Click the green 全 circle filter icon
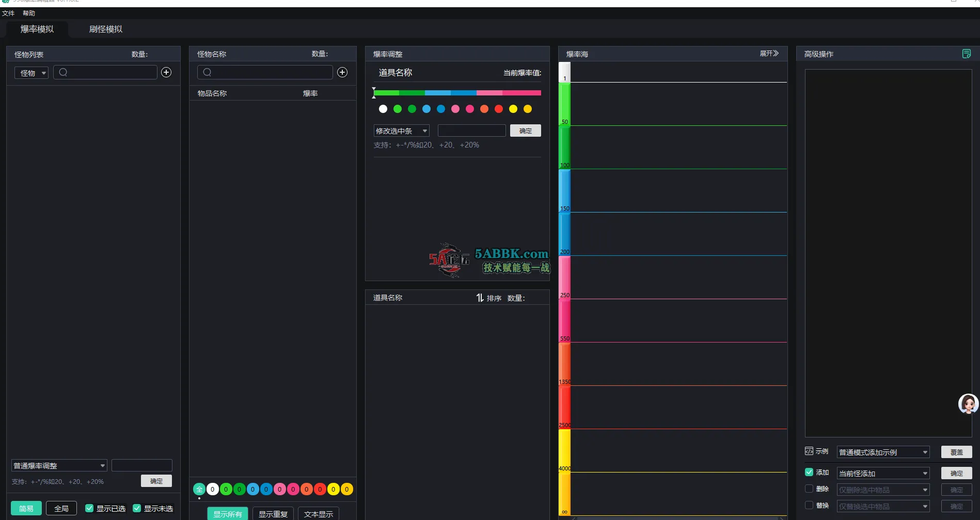This screenshot has width=980, height=520. [x=199, y=489]
